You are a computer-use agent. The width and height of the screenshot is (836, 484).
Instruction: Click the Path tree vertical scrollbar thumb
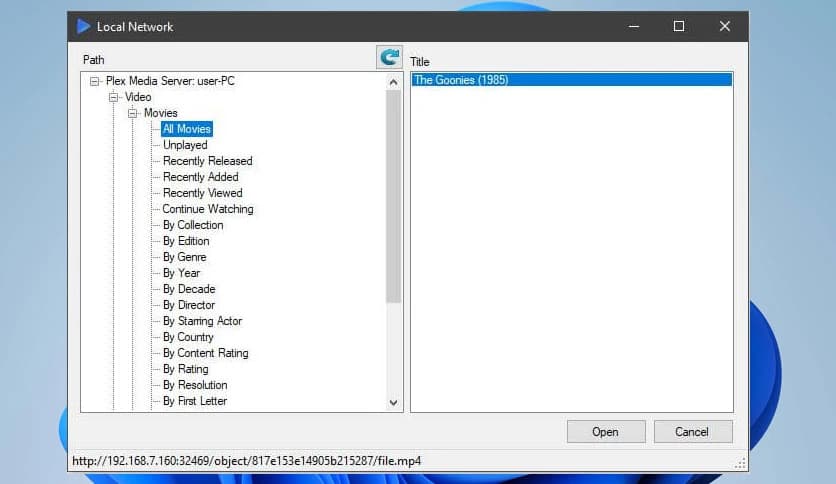(393, 196)
